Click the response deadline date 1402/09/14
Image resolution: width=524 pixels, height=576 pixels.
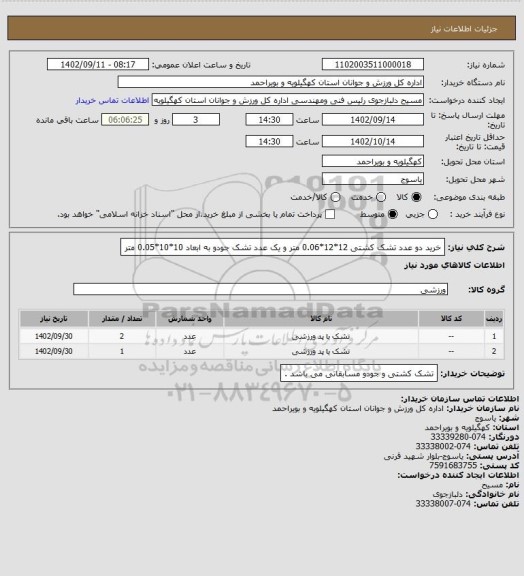coord(373,120)
